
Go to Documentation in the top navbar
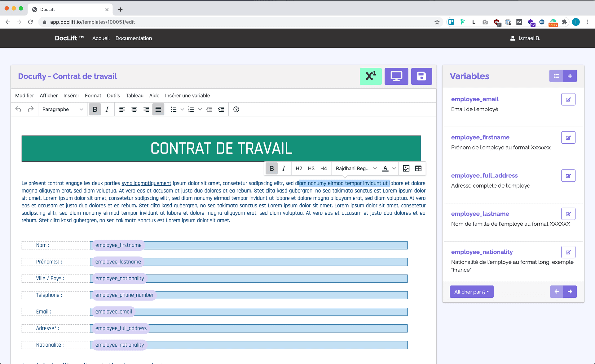[x=134, y=38]
